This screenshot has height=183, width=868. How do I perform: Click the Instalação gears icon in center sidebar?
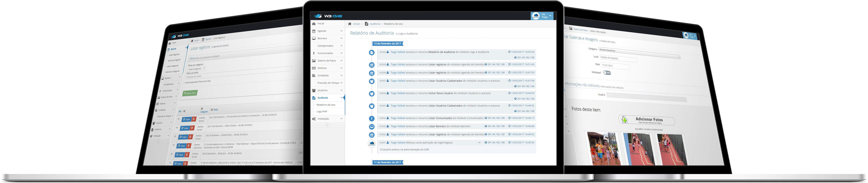(x=314, y=119)
